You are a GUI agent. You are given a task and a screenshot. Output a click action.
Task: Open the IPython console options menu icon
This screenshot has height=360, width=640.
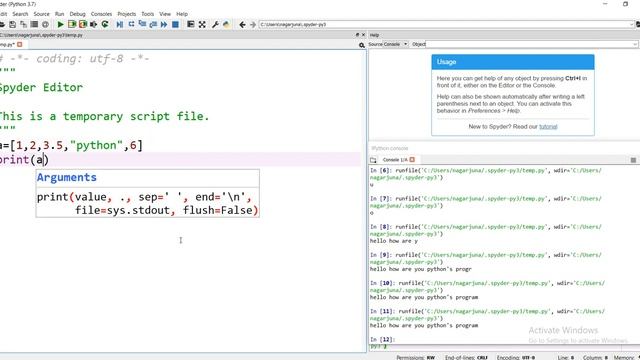[x=633, y=160]
